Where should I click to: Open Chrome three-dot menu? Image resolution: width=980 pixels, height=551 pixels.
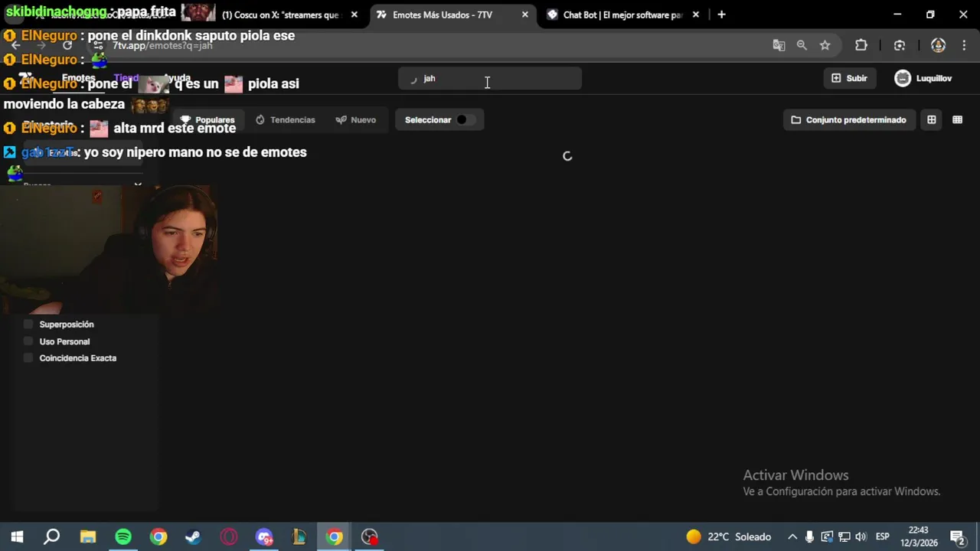tap(963, 45)
